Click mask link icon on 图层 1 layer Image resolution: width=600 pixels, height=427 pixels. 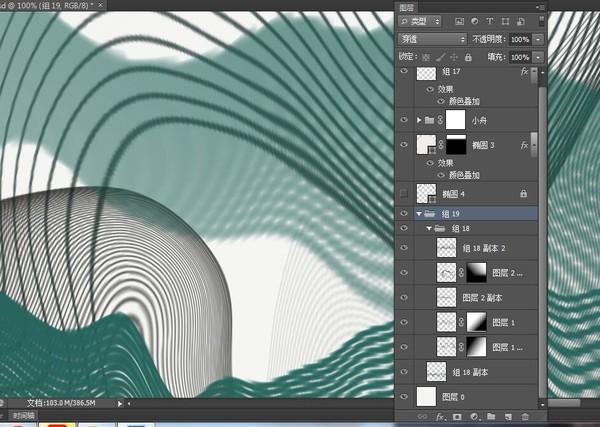pyautogui.click(x=461, y=322)
